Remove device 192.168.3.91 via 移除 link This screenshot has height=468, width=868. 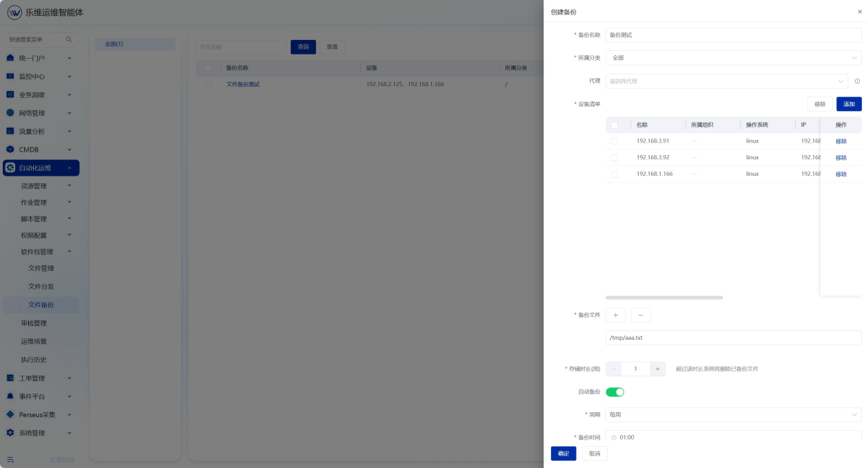[x=841, y=141]
